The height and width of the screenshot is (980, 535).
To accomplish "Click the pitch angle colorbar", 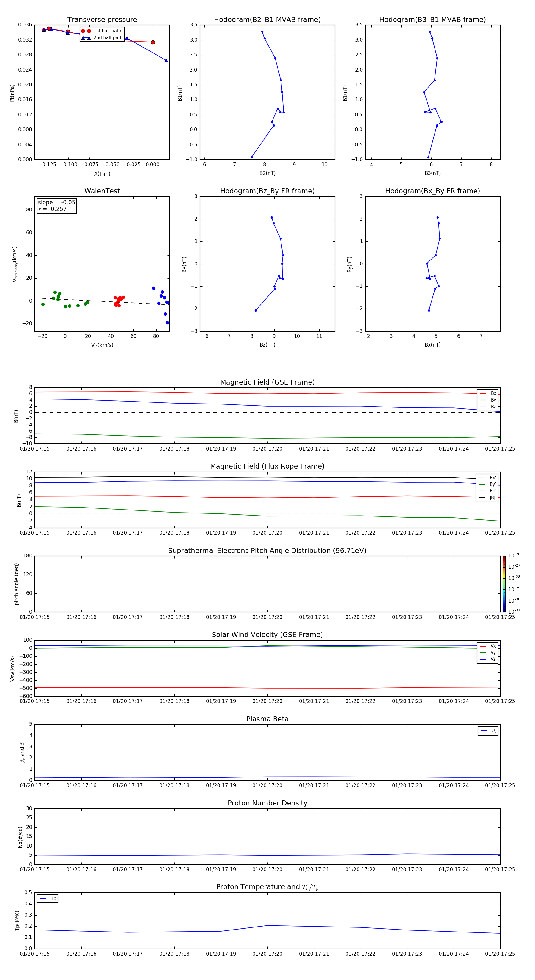I will (x=504, y=584).
